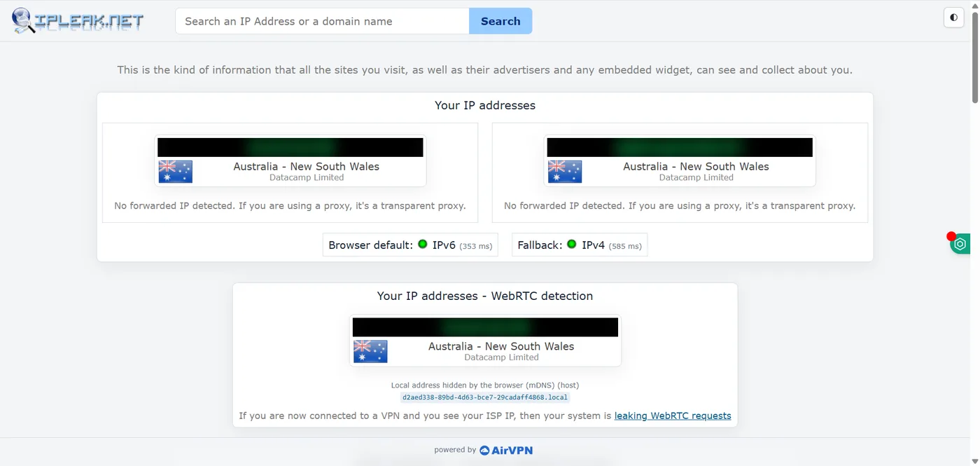The image size is (980, 466).
Task: Click the blue Search button
Action: [x=500, y=21]
